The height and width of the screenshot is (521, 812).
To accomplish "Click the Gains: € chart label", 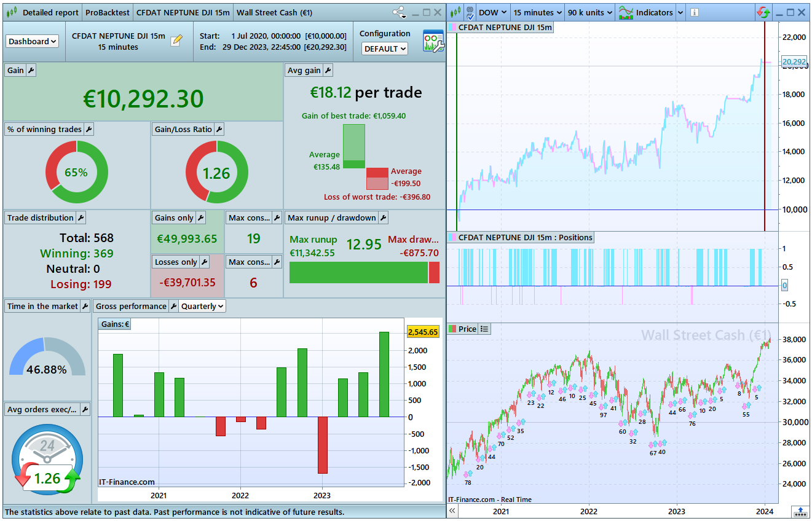I will click(x=115, y=324).
